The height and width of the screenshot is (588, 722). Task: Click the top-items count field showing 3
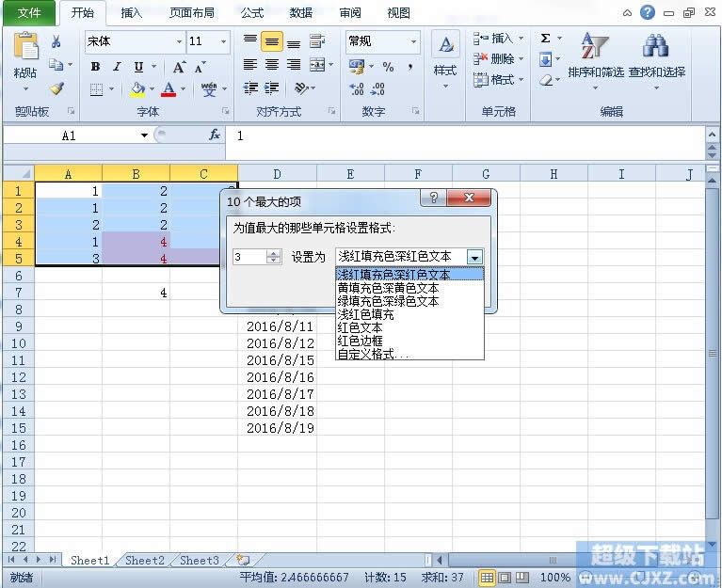point(249,257)
